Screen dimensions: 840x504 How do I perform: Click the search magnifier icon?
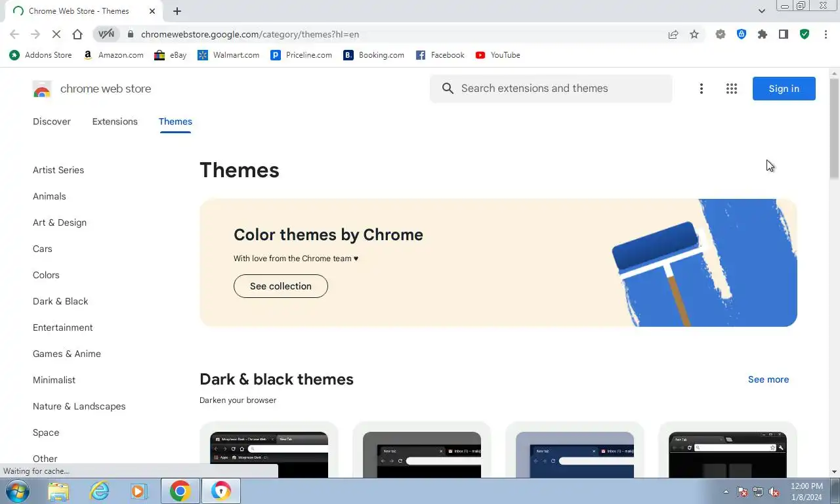click(x=448, y=89)
